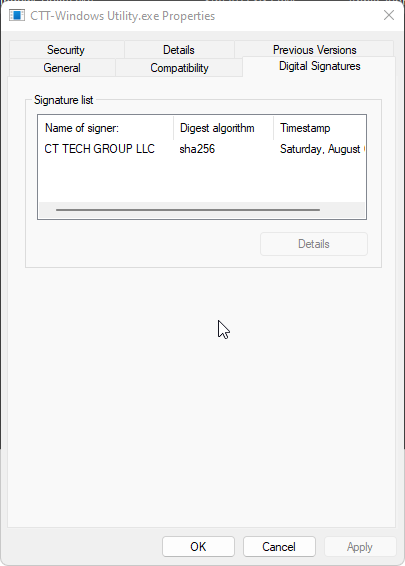
Task: Close the Properties dialog with the X
Action: (x=389, y=15)
